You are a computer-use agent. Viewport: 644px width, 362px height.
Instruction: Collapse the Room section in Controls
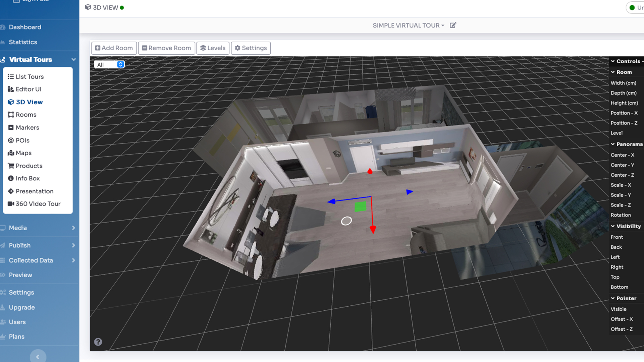(x=627, y=72)
